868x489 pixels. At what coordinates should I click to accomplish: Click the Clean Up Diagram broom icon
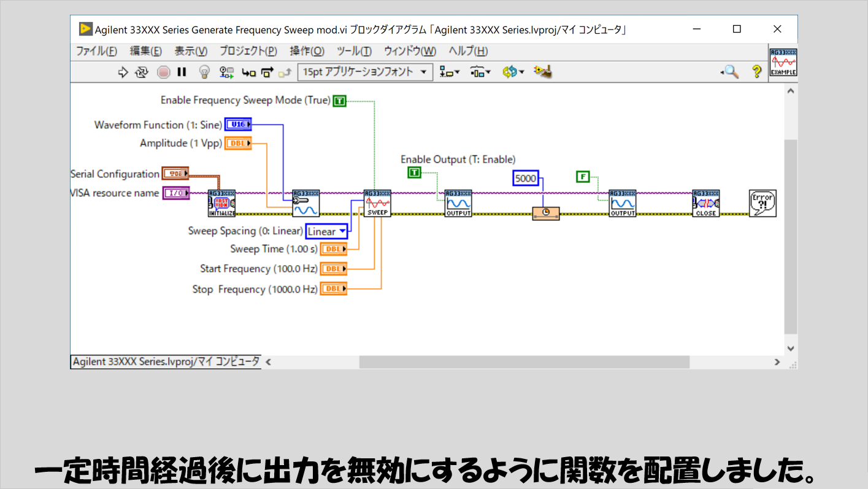point(543,72)
